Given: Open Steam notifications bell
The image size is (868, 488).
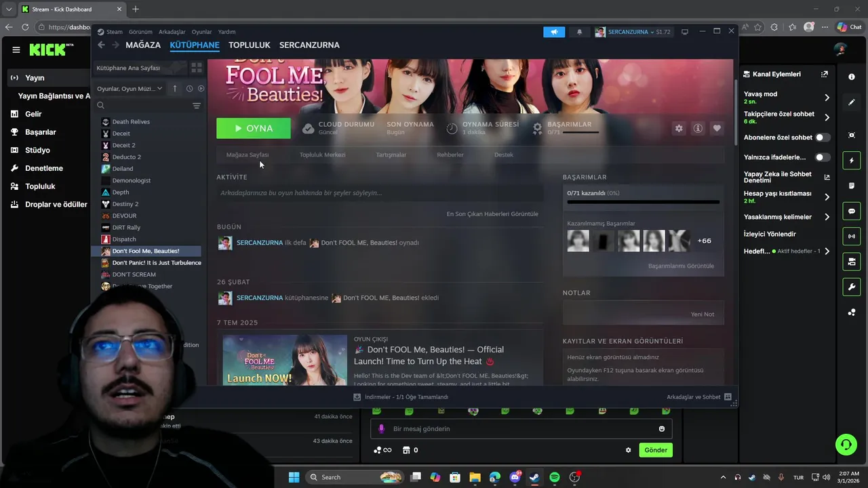Looking at the screenshot, I should coord(579,32).
